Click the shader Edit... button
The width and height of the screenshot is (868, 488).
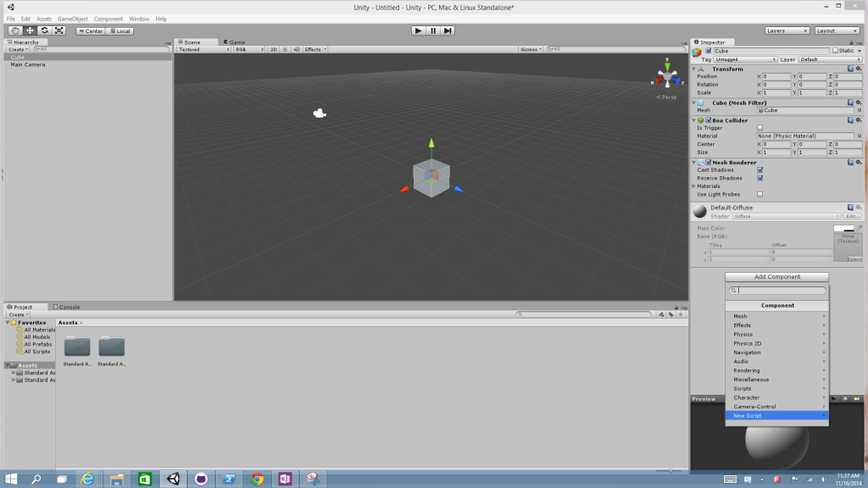(x=853, y=216)
